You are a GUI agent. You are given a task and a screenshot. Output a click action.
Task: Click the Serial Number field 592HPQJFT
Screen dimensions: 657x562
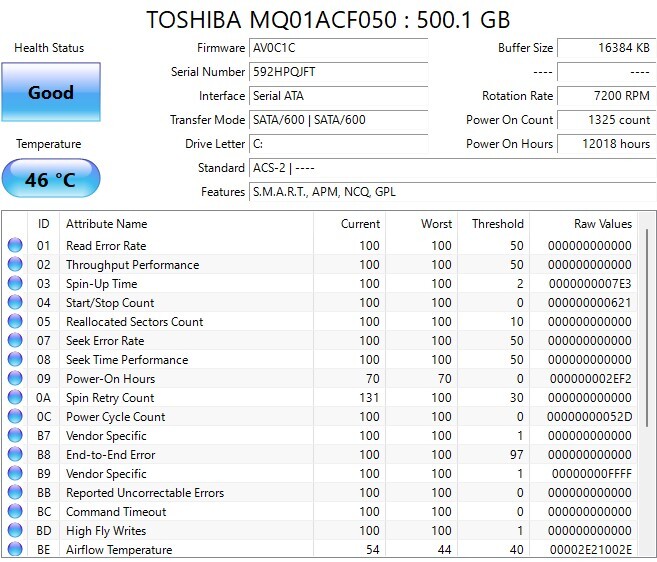(x=339, y=72)
